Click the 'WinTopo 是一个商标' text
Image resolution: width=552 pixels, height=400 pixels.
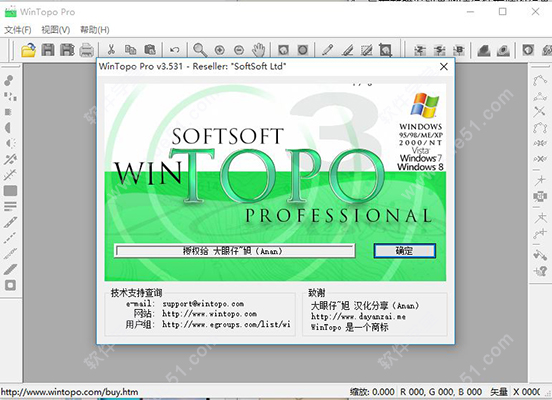[350, 327]
